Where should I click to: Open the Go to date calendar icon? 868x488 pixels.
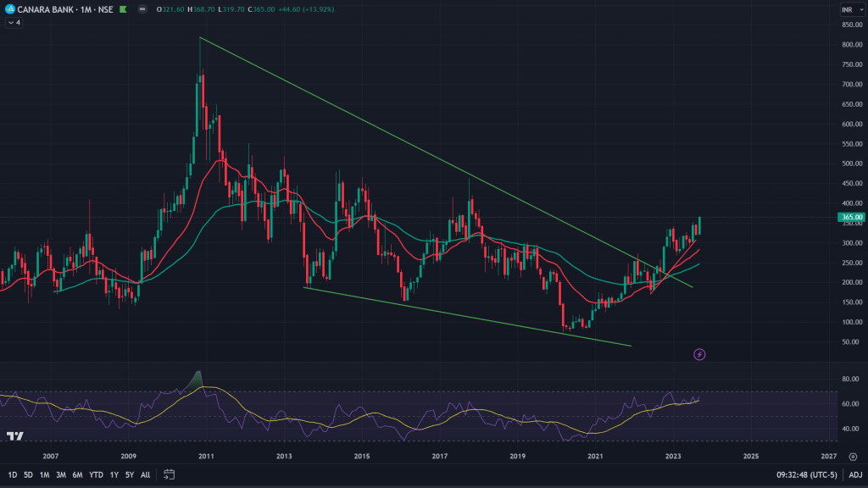point(169,474)
